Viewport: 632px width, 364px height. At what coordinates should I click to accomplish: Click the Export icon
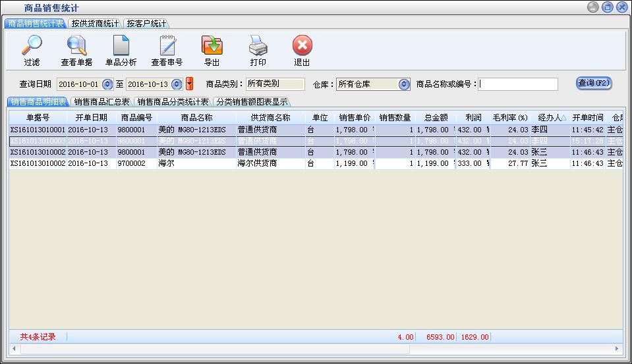point(212,46)
